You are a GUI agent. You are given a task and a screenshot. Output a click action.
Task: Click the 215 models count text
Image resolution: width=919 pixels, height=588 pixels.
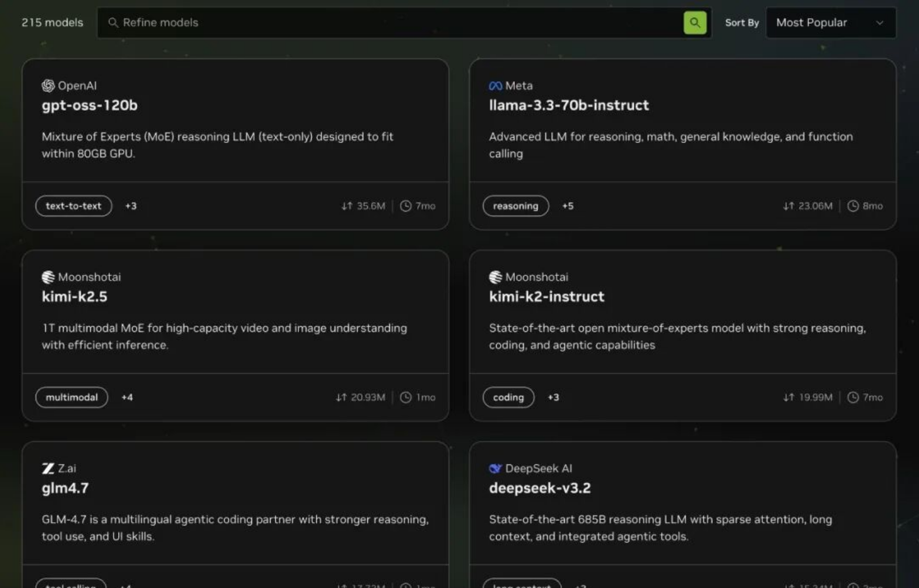click(52, 23)
